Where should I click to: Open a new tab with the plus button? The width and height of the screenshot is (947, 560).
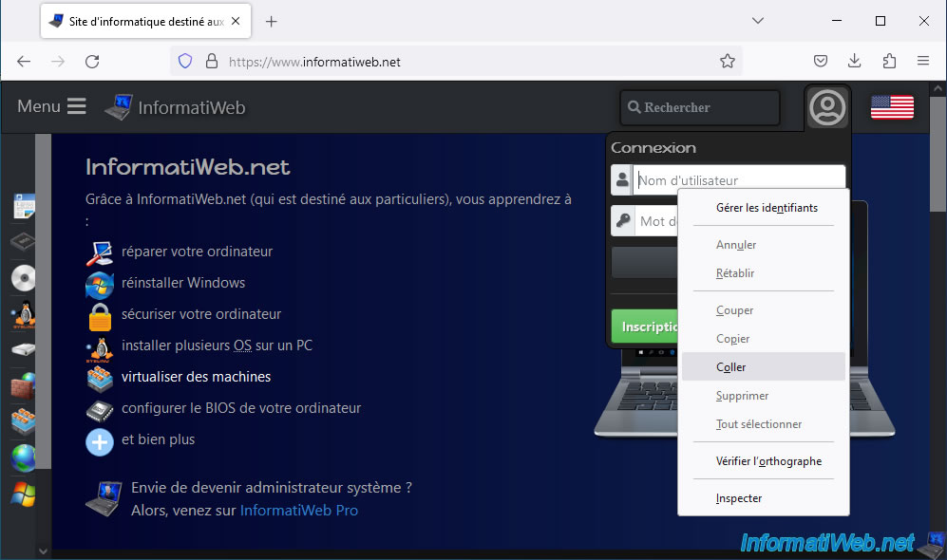pos(271,22)
